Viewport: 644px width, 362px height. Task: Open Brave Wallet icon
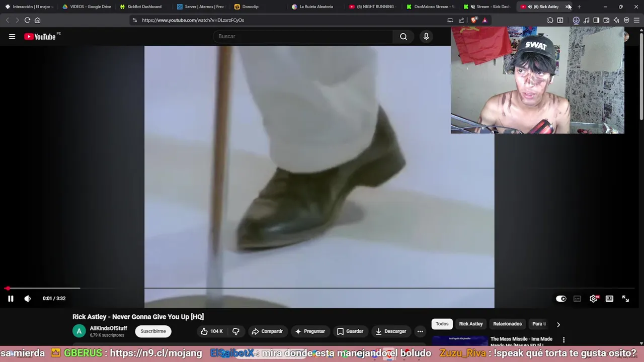(x=606, y=20)
